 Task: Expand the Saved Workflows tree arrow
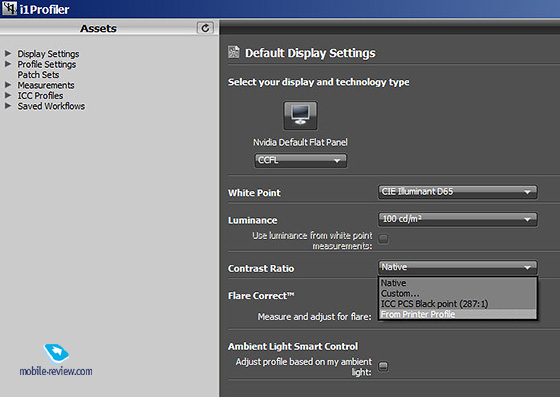click(x=8, y=106)
